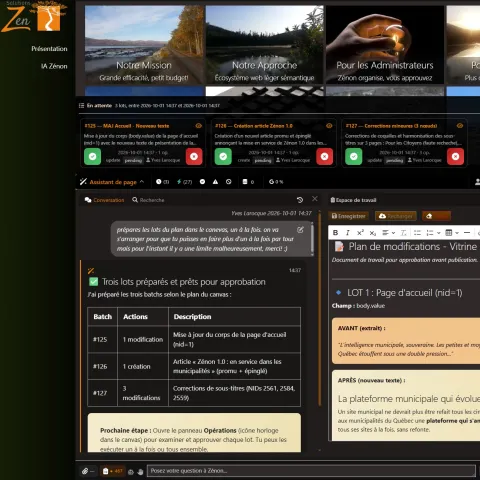Click the conversation history reset icon

point(300,200)
